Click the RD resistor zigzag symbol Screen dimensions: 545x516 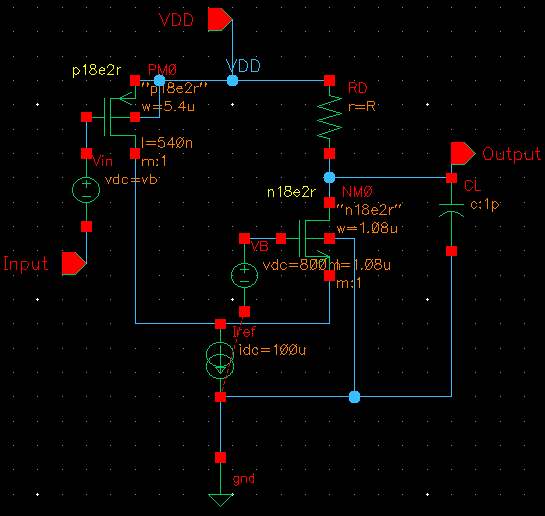pos(330,117)
